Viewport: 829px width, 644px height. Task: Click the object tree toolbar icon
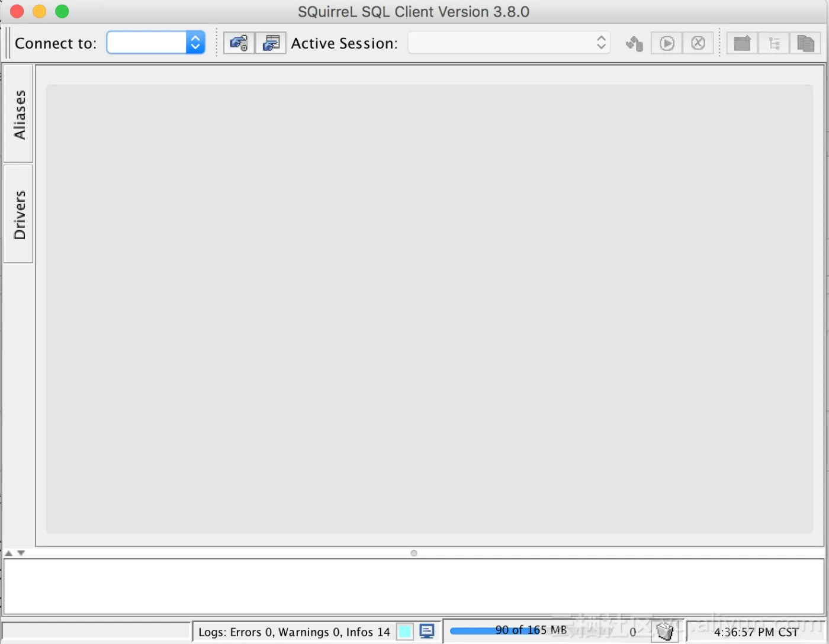pyautogui.click(x=774, y=43)
